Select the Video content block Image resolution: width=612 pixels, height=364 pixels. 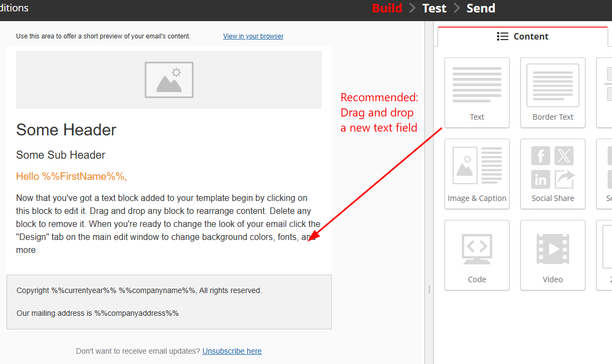click(553, 255)
